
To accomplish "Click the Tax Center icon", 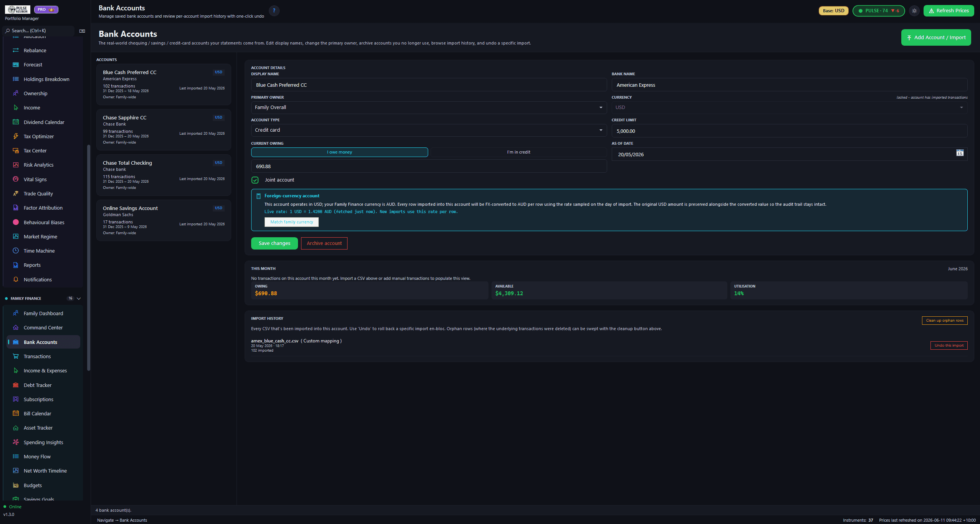I will click(16, 150).
